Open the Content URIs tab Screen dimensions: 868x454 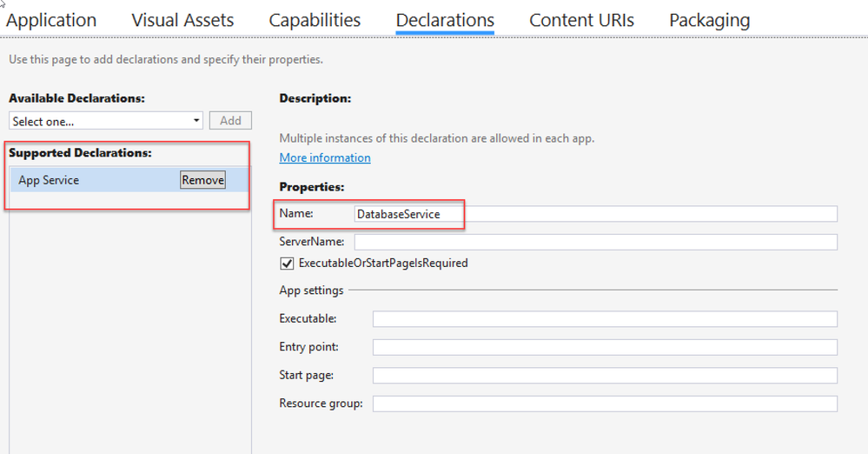(x=581, y=20)
